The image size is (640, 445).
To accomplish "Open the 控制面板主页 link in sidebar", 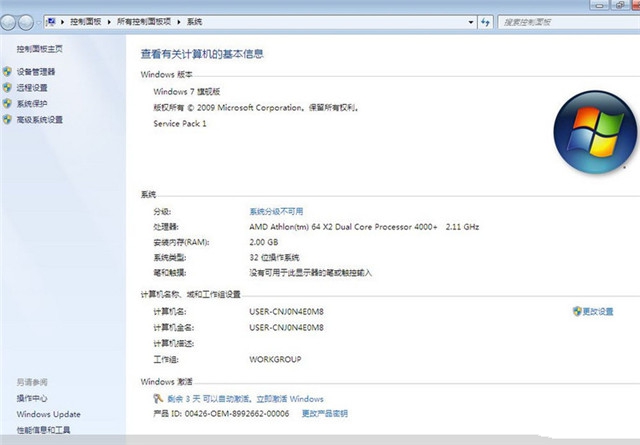I will pos(39,48).
